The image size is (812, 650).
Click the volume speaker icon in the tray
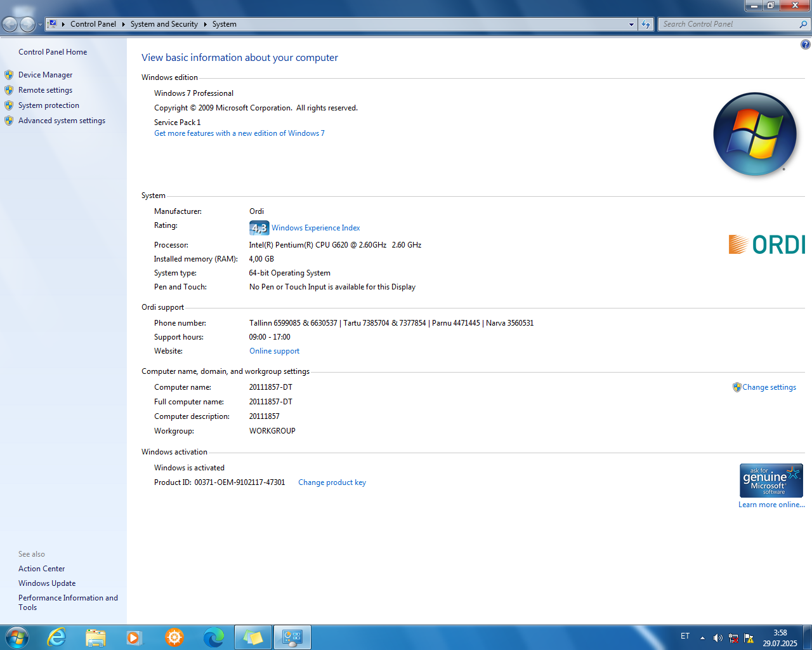717,638
